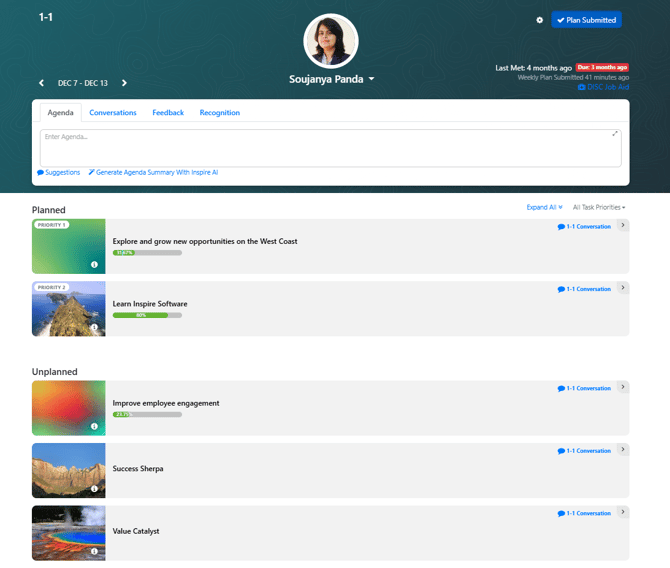The image size is (670, 568).
Task: Click progress bar of Learn Inspire Software
Action: [x=147, y=315]
